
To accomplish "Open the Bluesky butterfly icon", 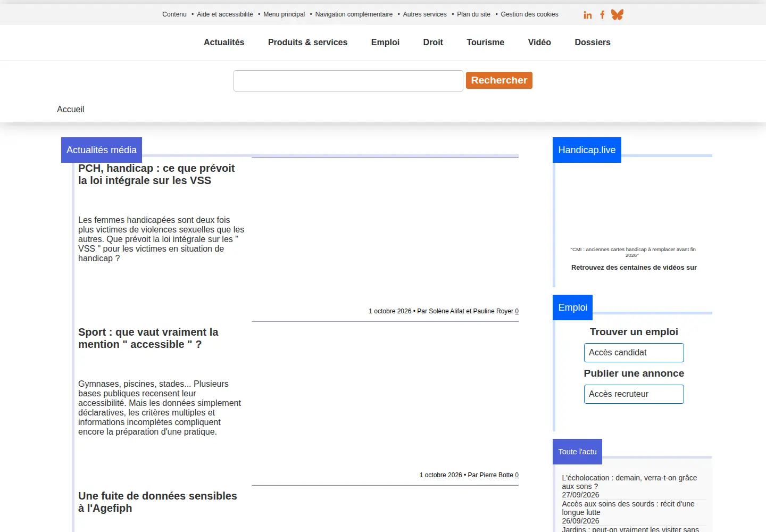I will 617,15.
